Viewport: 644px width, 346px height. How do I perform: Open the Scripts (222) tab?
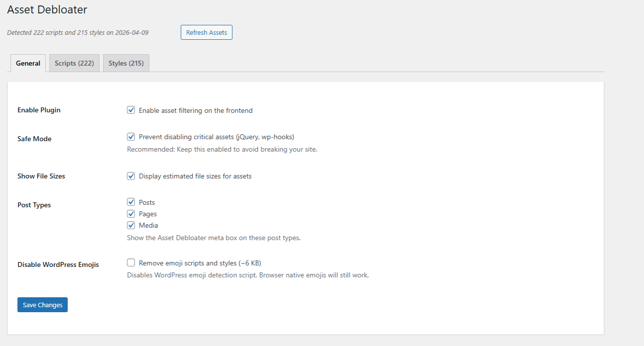74,63
